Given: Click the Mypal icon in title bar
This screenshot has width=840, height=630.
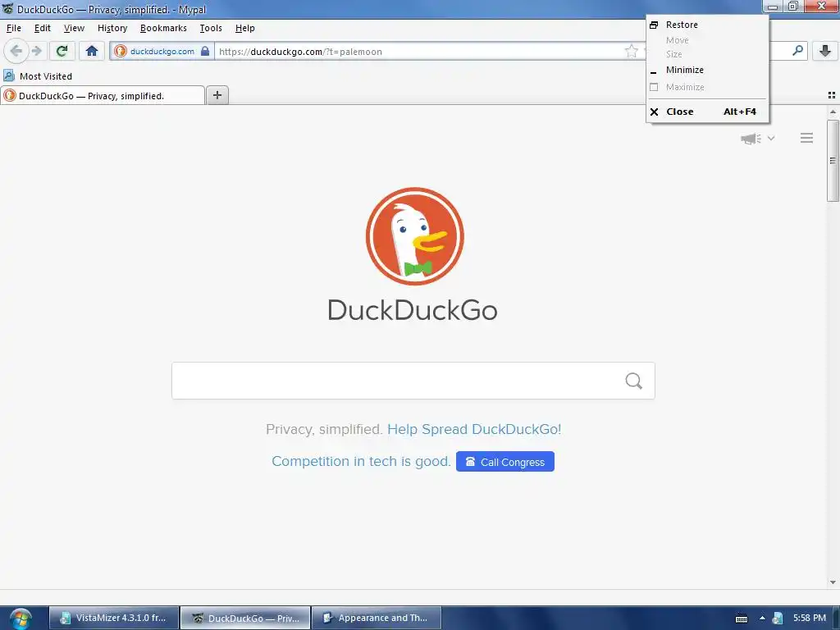Looking at the screenshot, I should click(8, 8).
